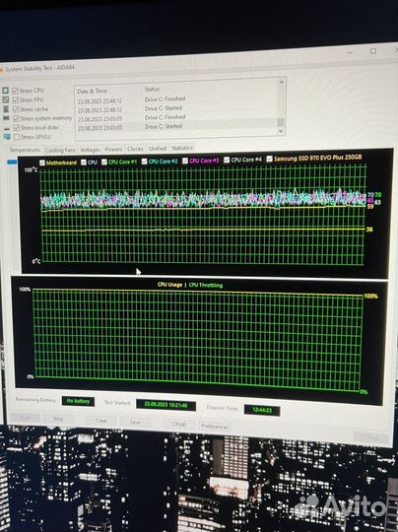398x532 pixels.
Task: Switch to the Voltages tab
Action: pyautogui.click(x=91, y=150)
